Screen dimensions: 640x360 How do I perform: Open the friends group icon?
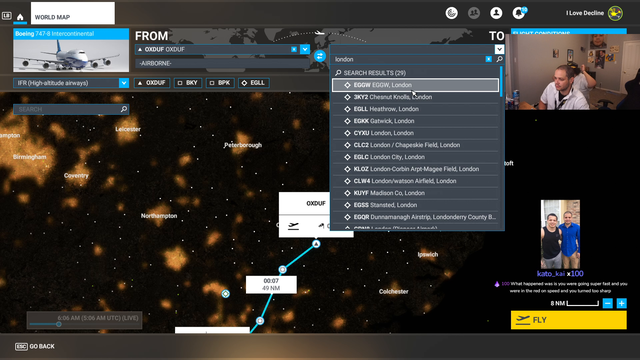tap(474, 13)
